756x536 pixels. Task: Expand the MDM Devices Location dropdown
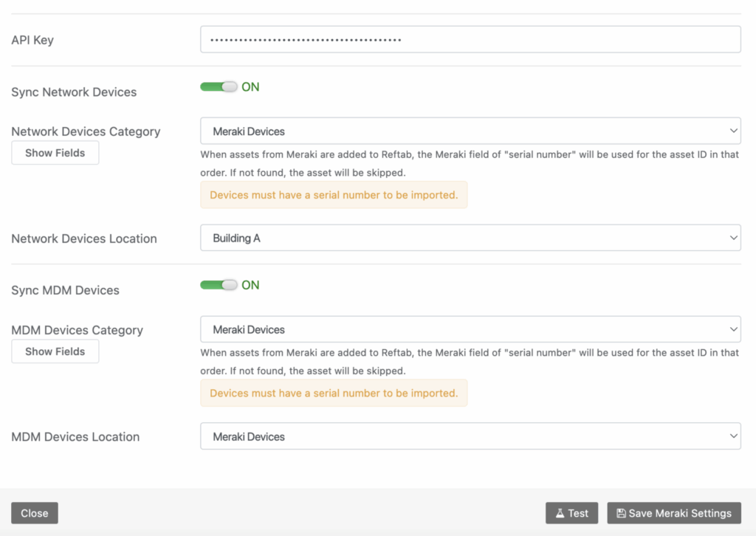(x=470, y=436)
